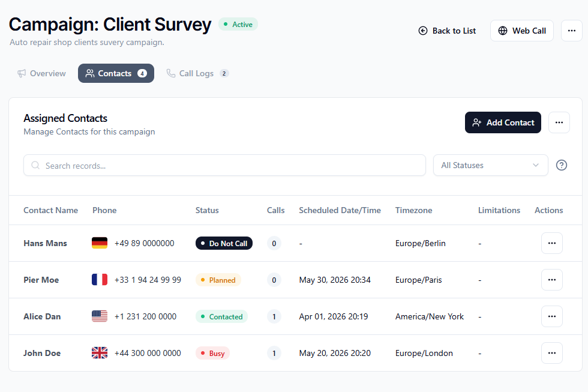Click the search magnifier icon

tap(35, 166)
